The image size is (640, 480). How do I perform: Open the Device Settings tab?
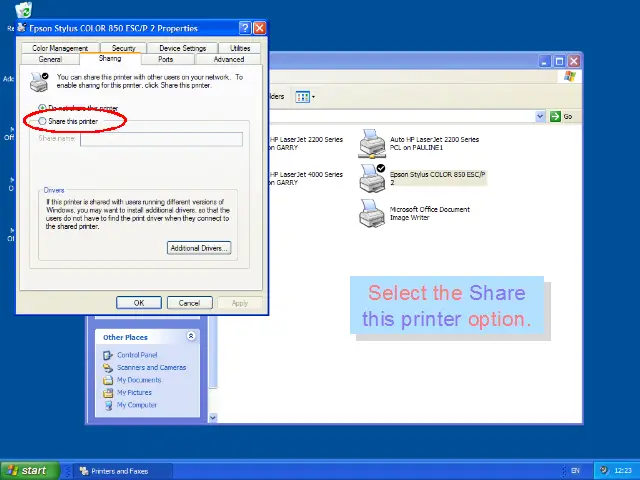pos(182,48)
